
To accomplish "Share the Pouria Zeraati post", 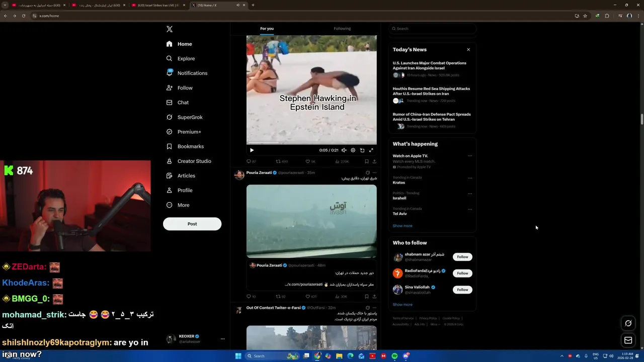I will pos(374,297).
